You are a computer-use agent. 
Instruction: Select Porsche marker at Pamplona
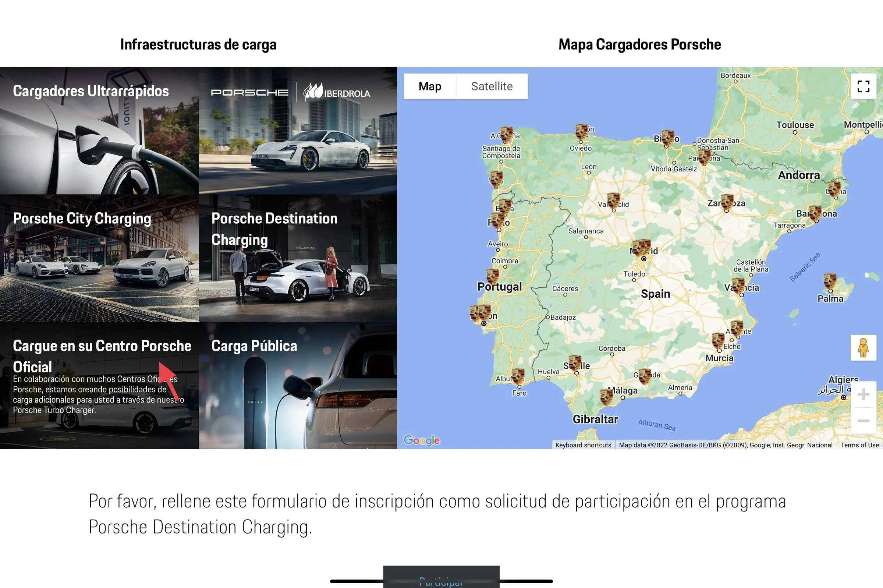pos(704,157)
